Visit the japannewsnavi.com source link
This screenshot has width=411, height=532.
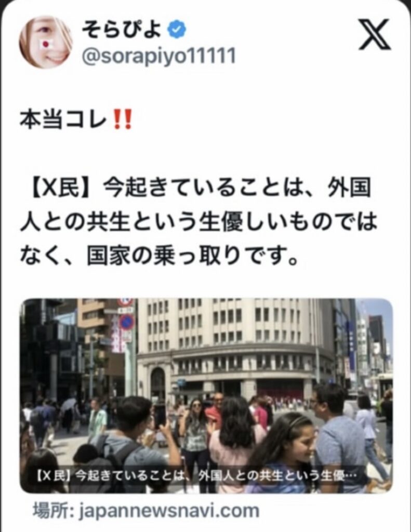tap(169, 511)
